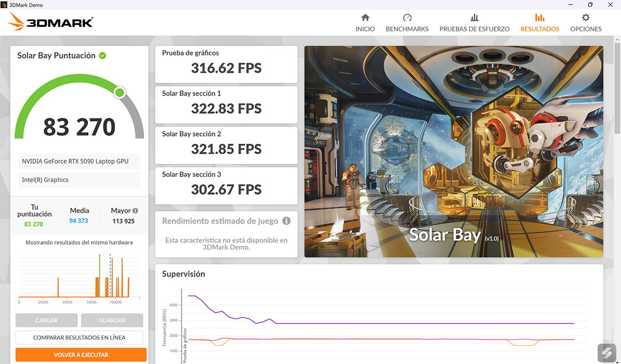This screenshot has width=621, height=364.
Task: Click Prueba de gráficos 316.62 FPS
Action: coord(226,64)
